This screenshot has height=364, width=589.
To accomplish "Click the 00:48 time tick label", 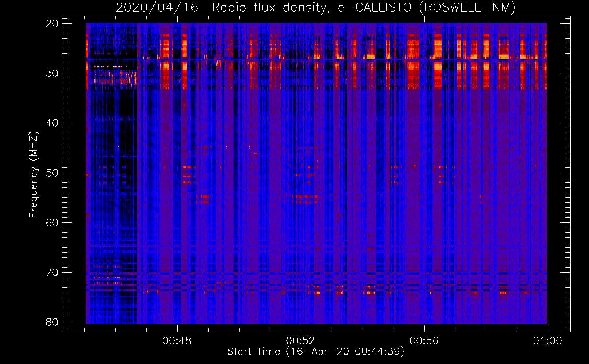I will (x=177, y=341).
